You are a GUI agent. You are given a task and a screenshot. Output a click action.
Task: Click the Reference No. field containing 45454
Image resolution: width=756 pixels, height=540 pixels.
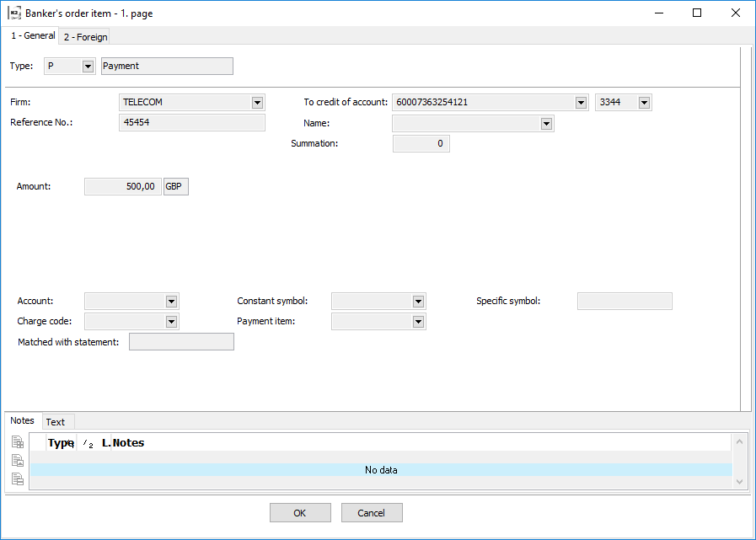pos(192,122)
